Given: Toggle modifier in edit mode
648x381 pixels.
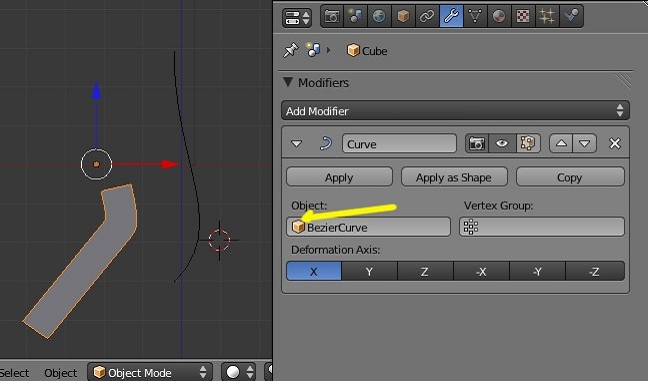Looking at the screenshot, I should pyautogui.click(x=528, y=143).
